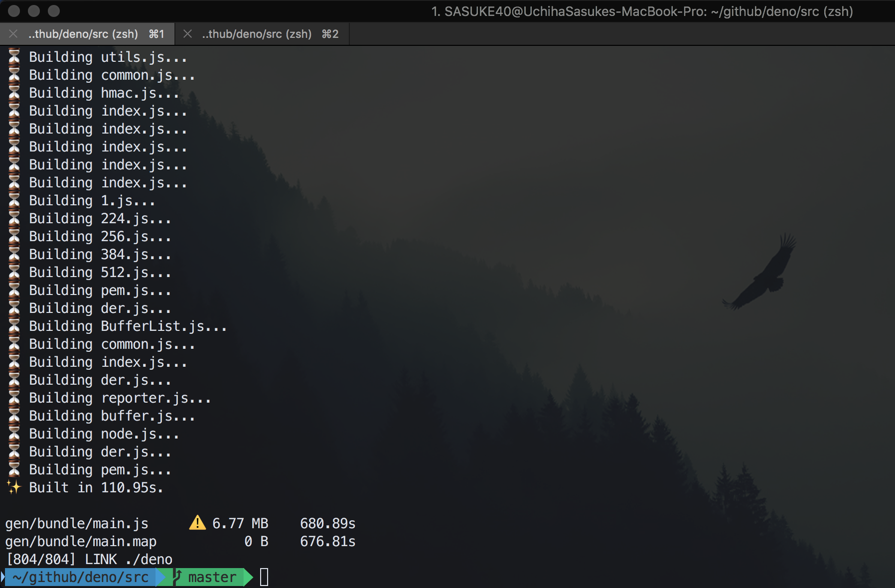Click the sparkles icon next to Built in
The width and height of the screenshot is (895, 588).
click(14, 487)
